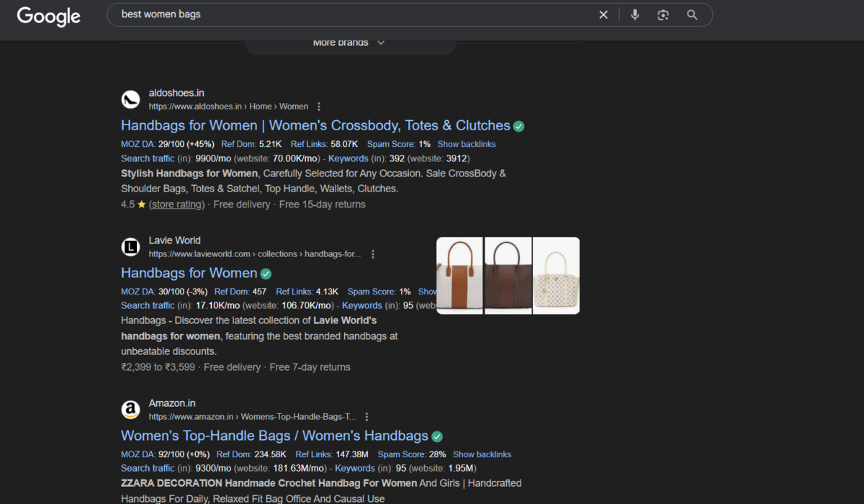This screenshot has width=864, height=504.
Task: Click Search traffic link on Lavie World result
Action: [147, 305]
